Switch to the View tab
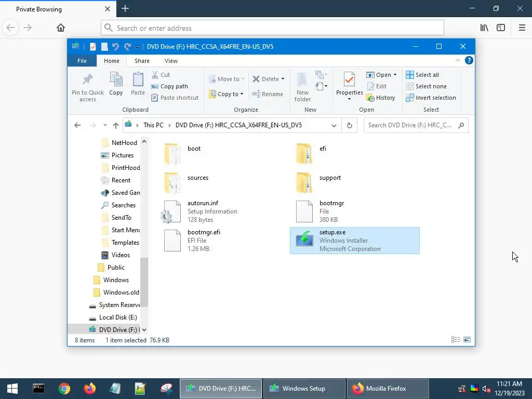The height and width of the screenshot is (399, 532). point(171,61)
